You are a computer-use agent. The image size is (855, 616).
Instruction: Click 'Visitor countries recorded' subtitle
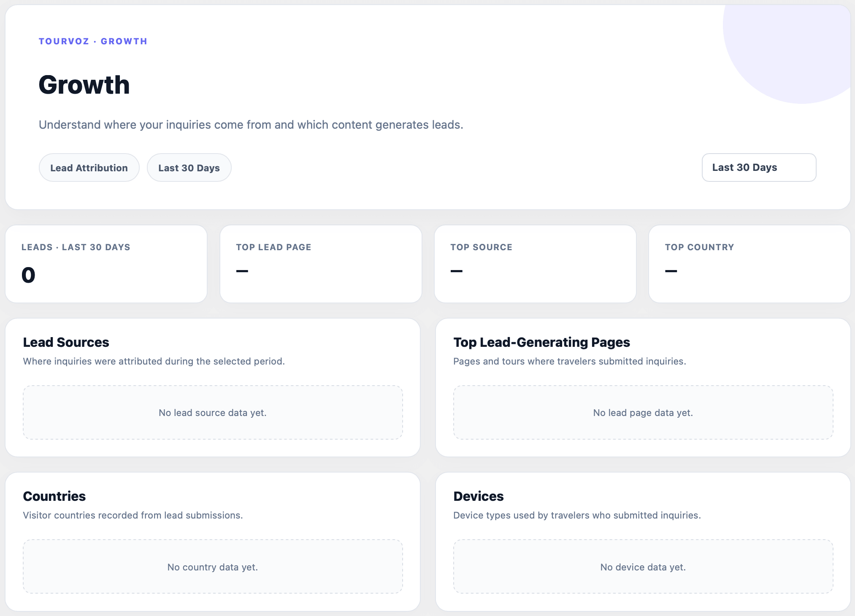(x=133, y=515)
